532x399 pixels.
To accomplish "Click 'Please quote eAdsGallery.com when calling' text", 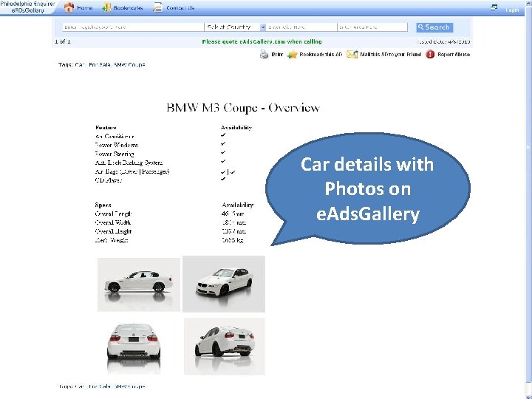I will point(262,41).
